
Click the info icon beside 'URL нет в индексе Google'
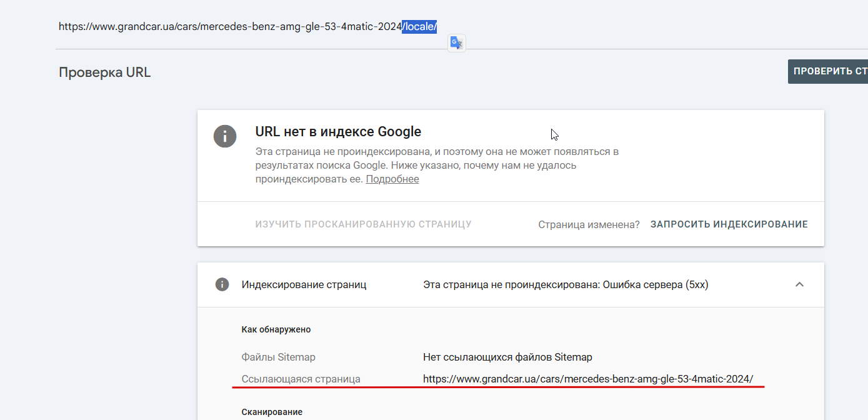[x=225, y=136]
